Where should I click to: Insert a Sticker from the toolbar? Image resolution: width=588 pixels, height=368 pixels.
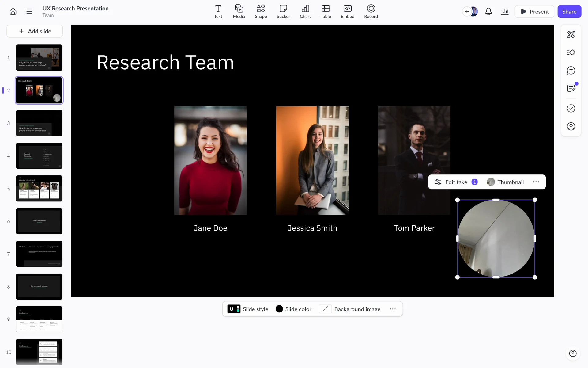(283, 12)
